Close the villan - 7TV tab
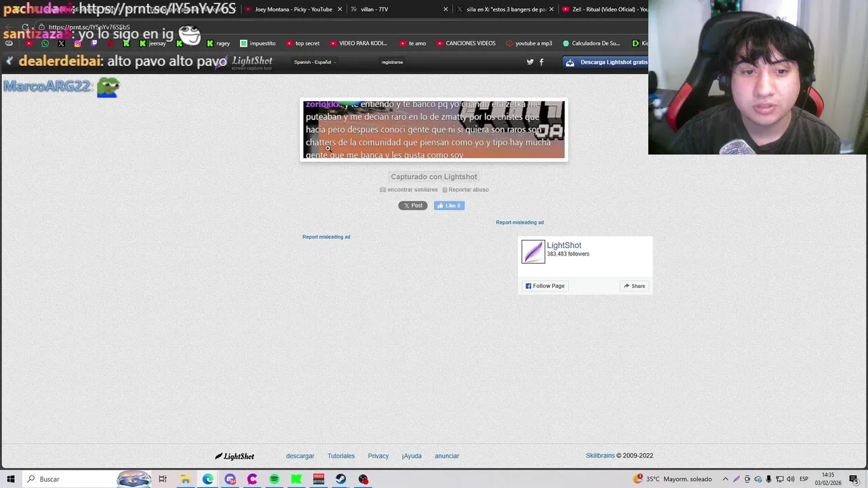 point(446,9)
